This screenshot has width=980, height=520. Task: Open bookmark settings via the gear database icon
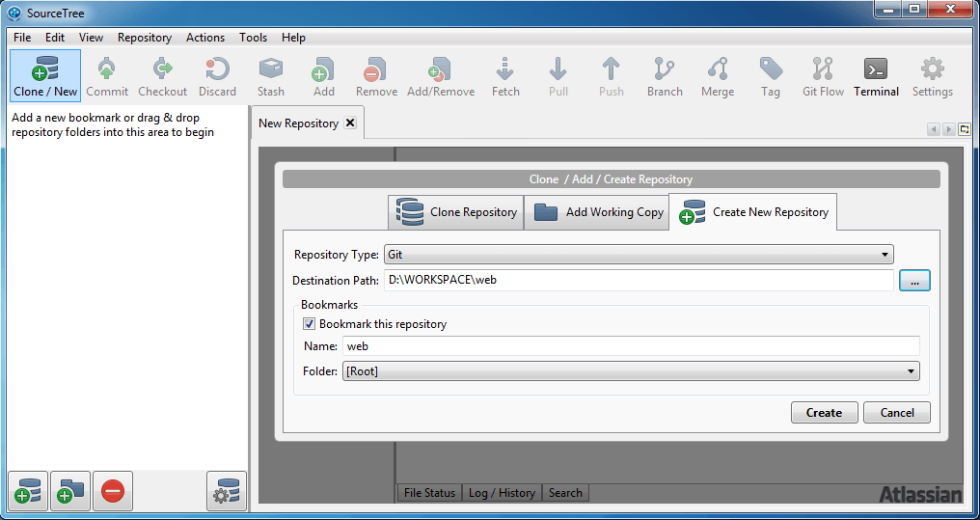pyautogui.click(x=227, y=491)
